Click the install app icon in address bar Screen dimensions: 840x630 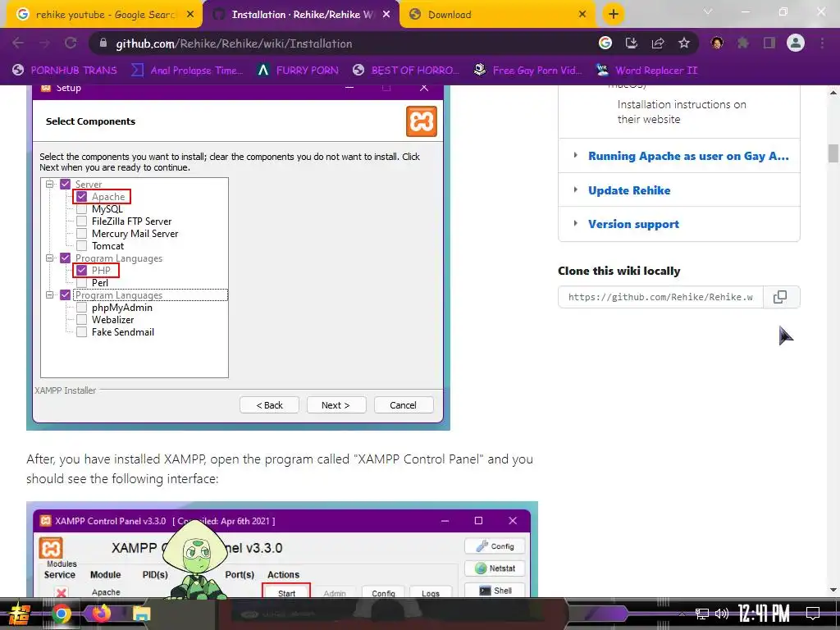tap(632, 43)
